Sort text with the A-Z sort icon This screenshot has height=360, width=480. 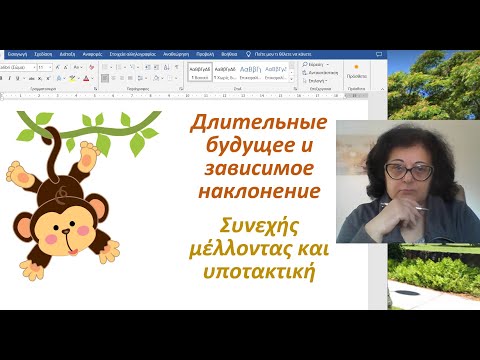(167, 67)
